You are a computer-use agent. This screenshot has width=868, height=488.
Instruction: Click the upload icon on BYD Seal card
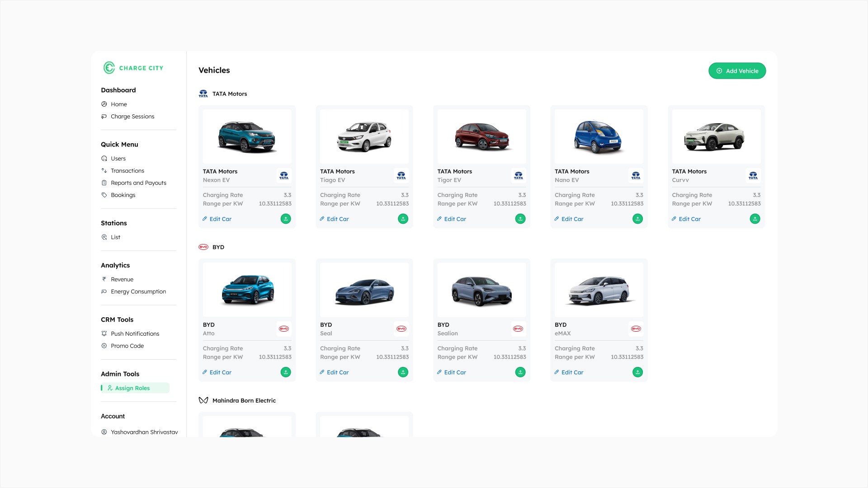pyautogui.click(x=403, y=372)
